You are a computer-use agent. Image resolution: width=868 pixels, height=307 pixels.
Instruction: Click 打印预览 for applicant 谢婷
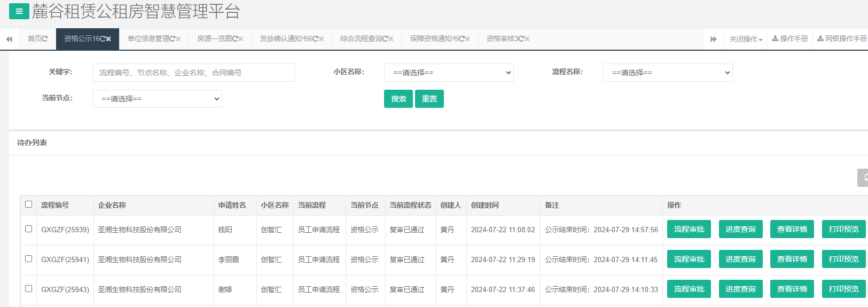pos(844,289)
